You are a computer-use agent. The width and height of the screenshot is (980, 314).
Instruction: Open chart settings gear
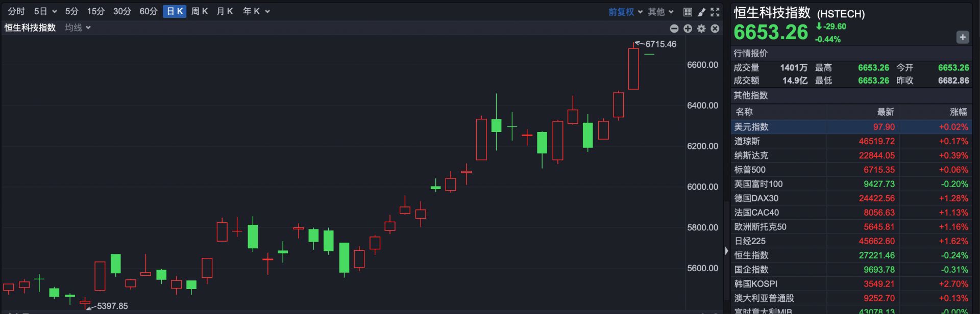(x=701, y=29)
